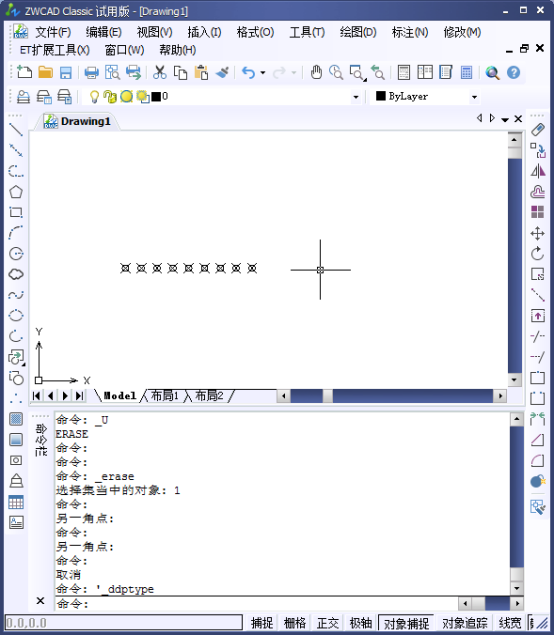Select the Rectangle draw tool
This screenshot has width=554, height=636.
[x=16, y=212]
